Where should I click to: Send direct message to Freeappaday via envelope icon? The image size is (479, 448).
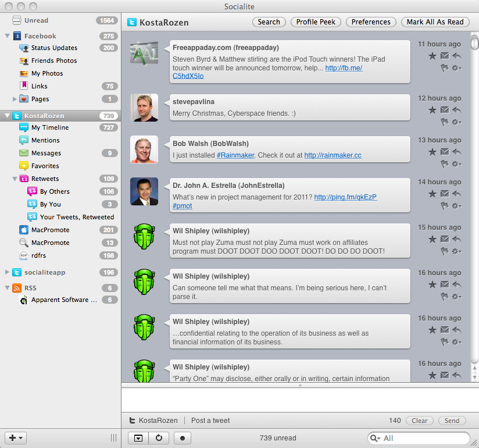click(x=445, y=56)
